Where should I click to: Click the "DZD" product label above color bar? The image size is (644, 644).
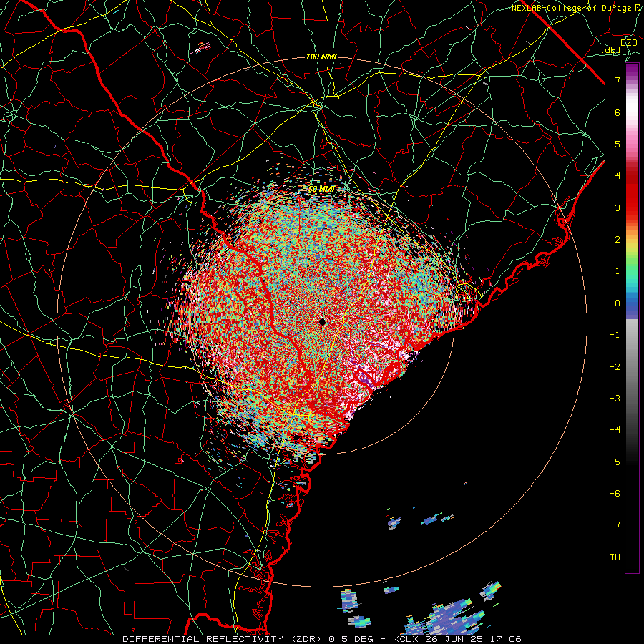point(628,43)
